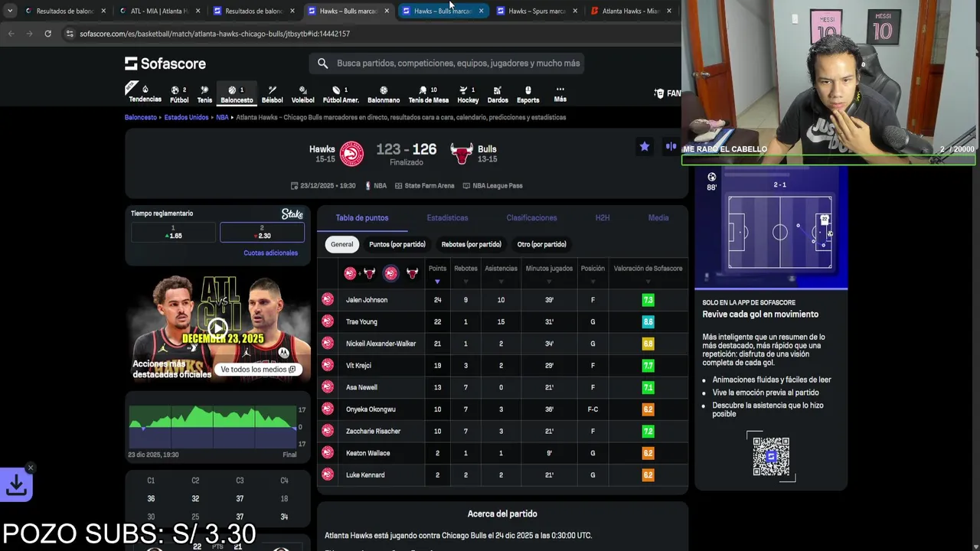The height and width of the screenshot is (551, 980).
Task: Close the download overlay with its X
Action: pos(31,468)
